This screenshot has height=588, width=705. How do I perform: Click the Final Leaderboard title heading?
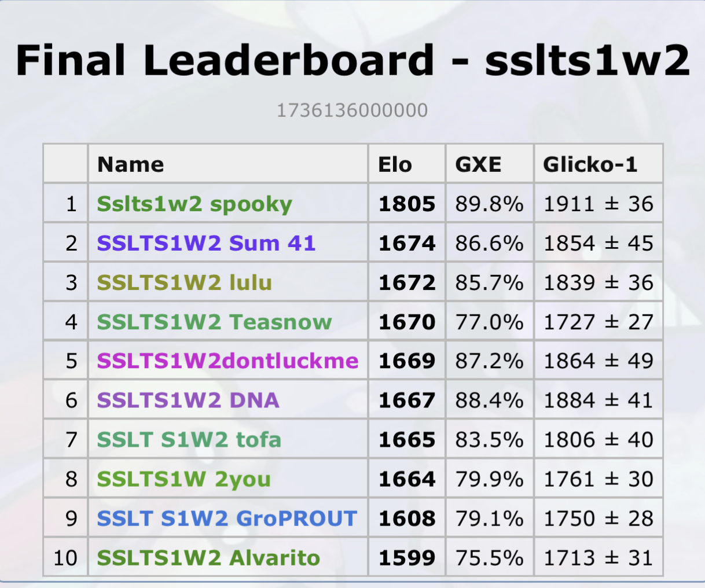coord(352,60)
